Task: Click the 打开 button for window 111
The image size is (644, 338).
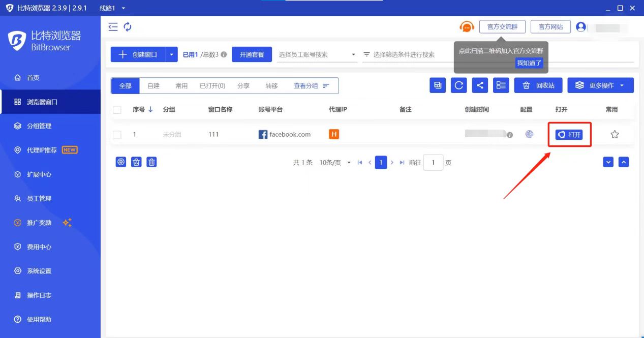Action: pos(569,135)
